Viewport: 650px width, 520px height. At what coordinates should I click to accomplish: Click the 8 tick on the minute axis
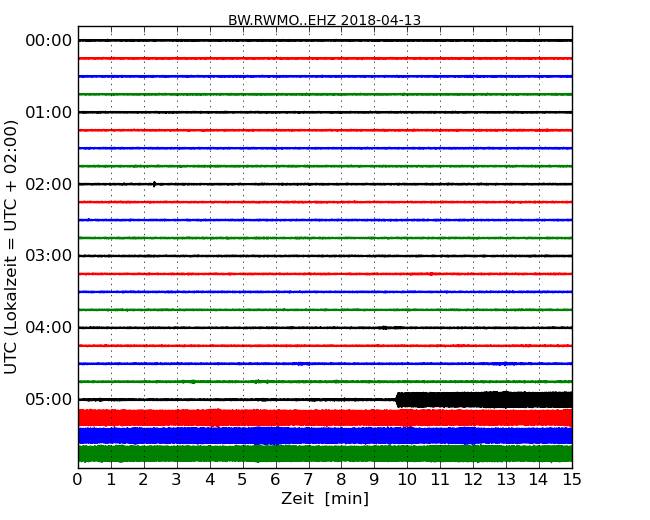pos(341,479)
